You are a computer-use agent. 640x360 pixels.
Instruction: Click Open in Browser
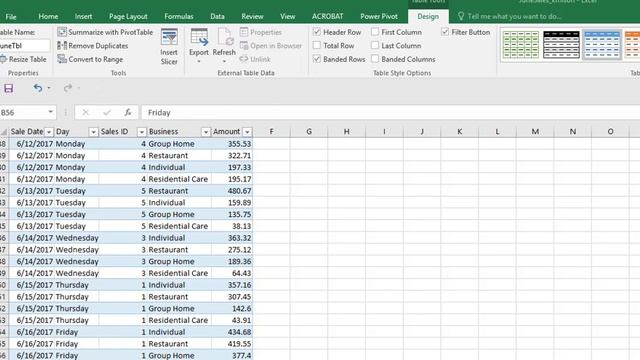click(271, 46)
